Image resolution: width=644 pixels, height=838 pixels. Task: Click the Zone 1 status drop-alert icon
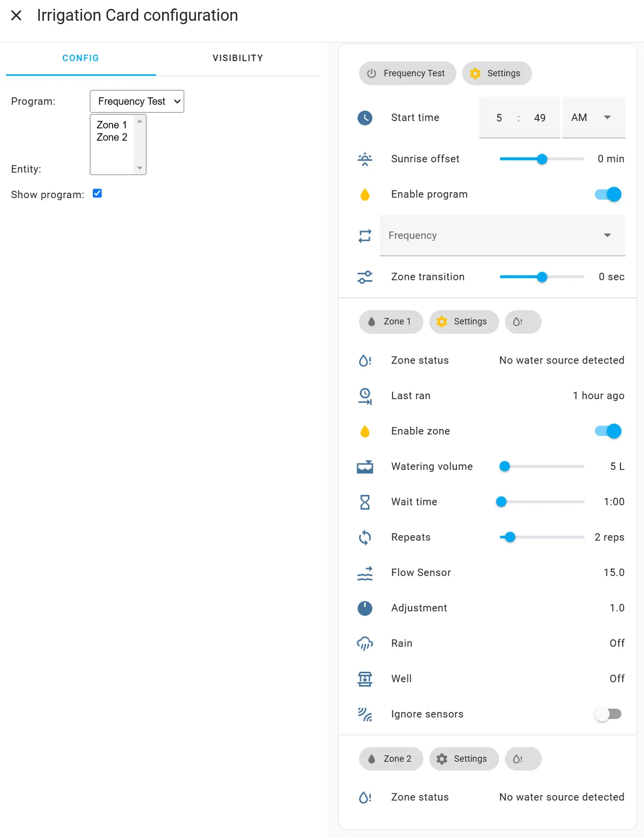click(x=365, y=361)
